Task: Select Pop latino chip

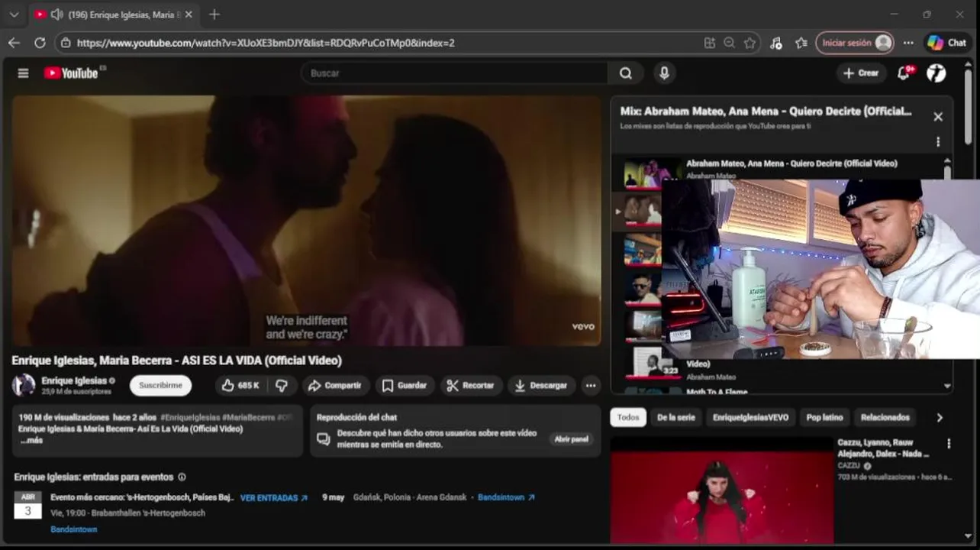Action: coord(824,417)
